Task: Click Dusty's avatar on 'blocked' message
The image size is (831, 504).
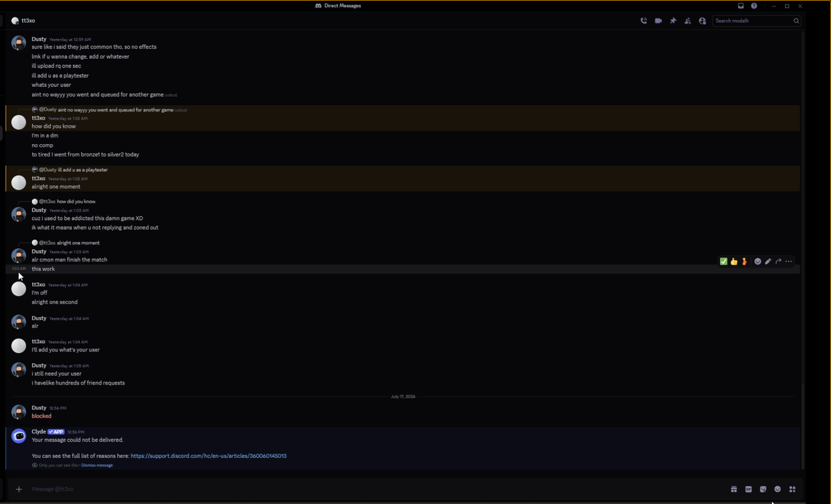Action: coord(19,412)
